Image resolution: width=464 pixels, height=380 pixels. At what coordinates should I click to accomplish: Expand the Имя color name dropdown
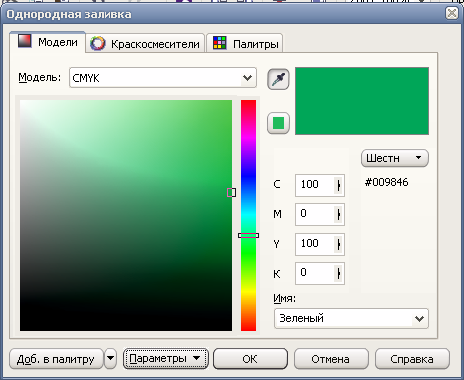[x=419, y=319]
